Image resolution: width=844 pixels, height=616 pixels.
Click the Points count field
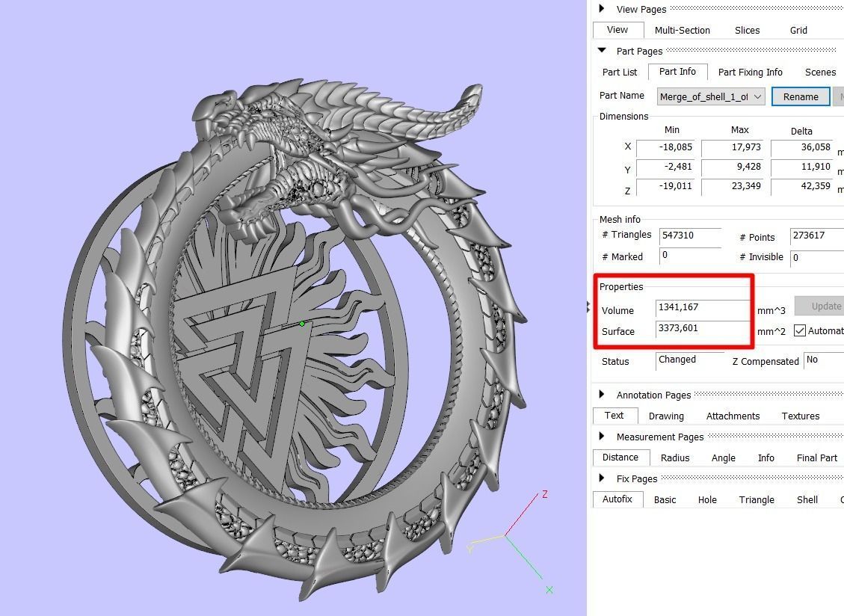[817, 235]
